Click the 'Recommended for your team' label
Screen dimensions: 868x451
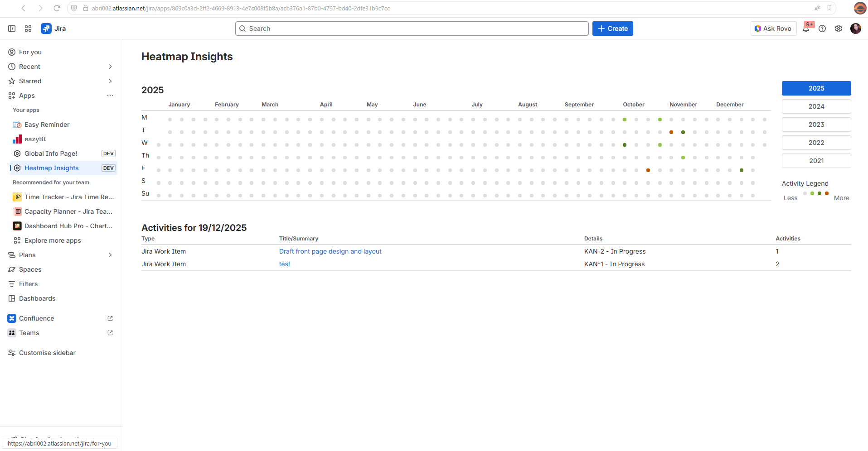51,182
